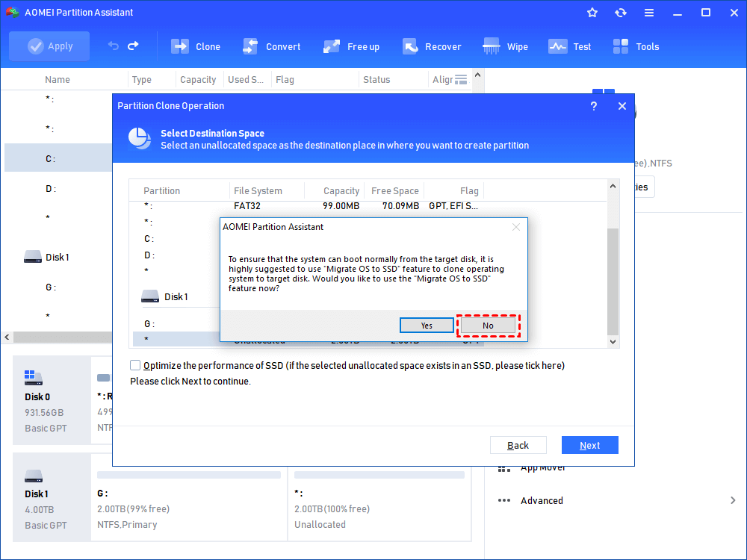Tick the Optimize performance of SSD checkbox

click(135, 365)
